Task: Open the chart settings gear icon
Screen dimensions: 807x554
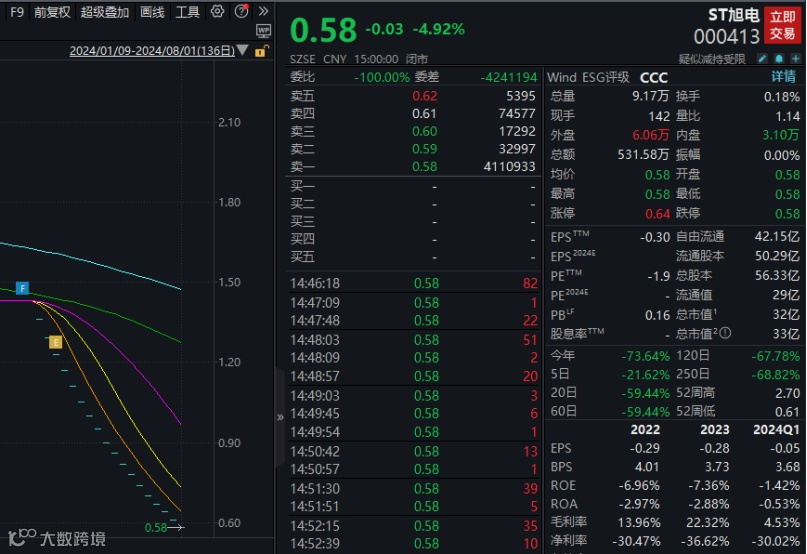Action: pyautogui.click(x=217, y=11)
